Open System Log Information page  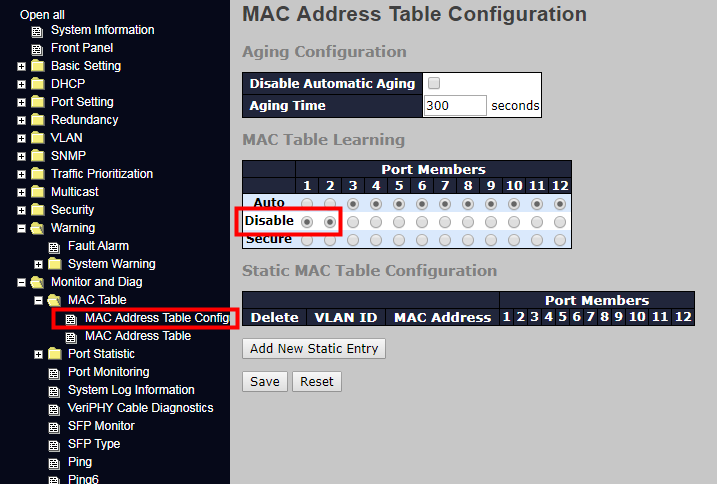coord(131,390)
